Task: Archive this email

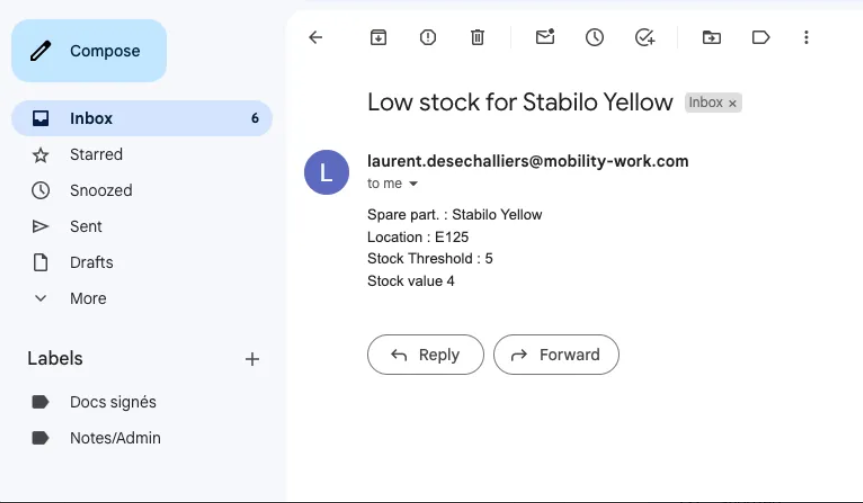Action: pos(378,38)
